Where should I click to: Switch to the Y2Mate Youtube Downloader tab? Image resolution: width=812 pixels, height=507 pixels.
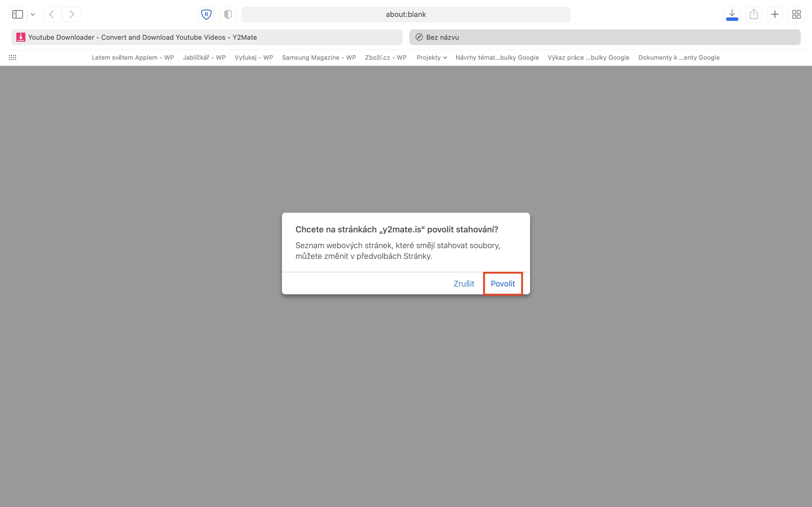[207, 37]
